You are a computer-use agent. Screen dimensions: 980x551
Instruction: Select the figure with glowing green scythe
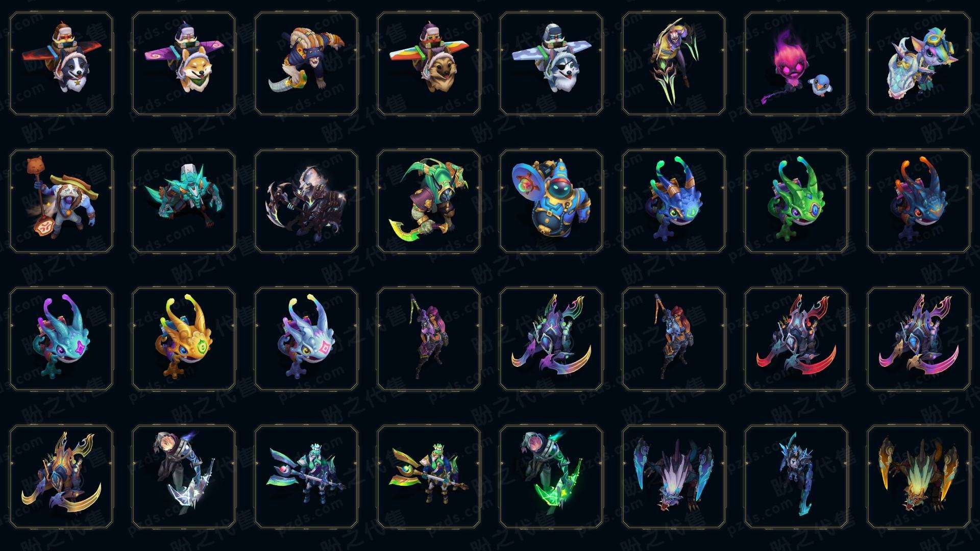[x=551, y=477]
